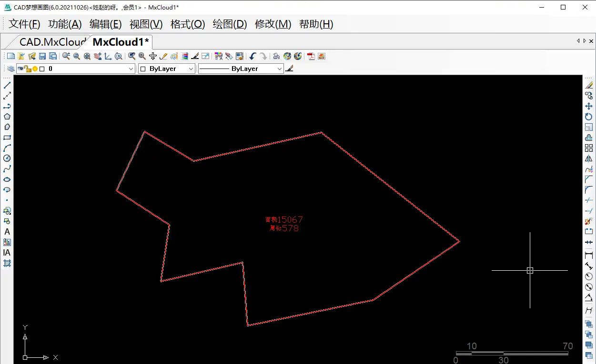Select the Polygon drawing tool
The height and width of the screenshot is (364, 596).
click(7, 117)
